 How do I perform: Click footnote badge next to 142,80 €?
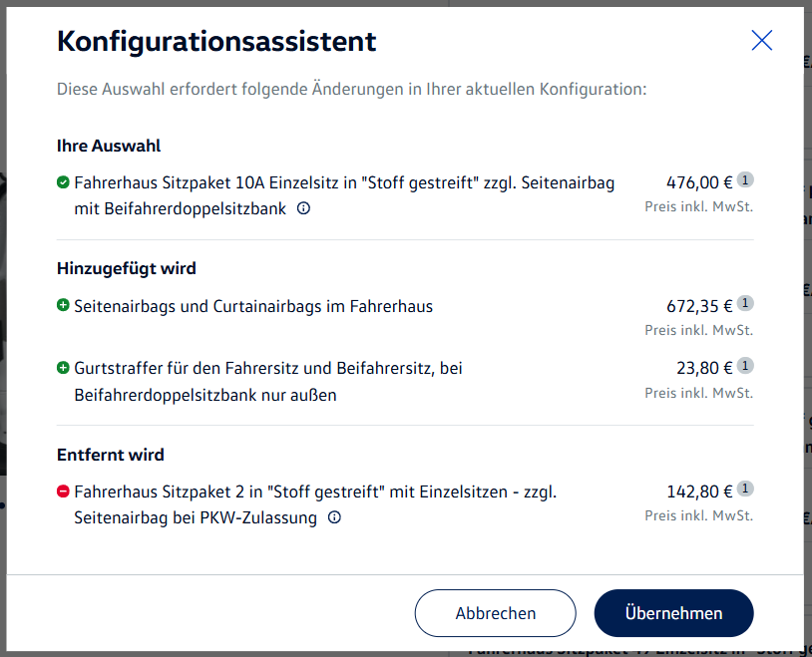(745, 489)
